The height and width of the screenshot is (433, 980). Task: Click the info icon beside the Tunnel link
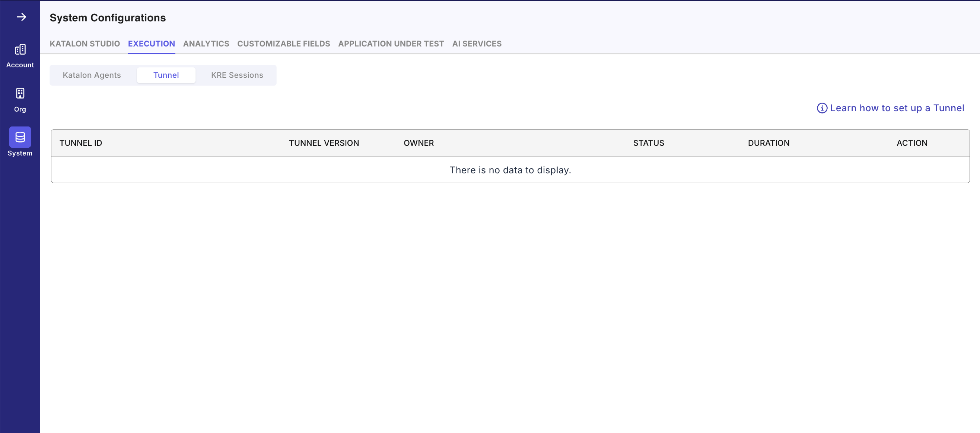click(x=822, y=108)
